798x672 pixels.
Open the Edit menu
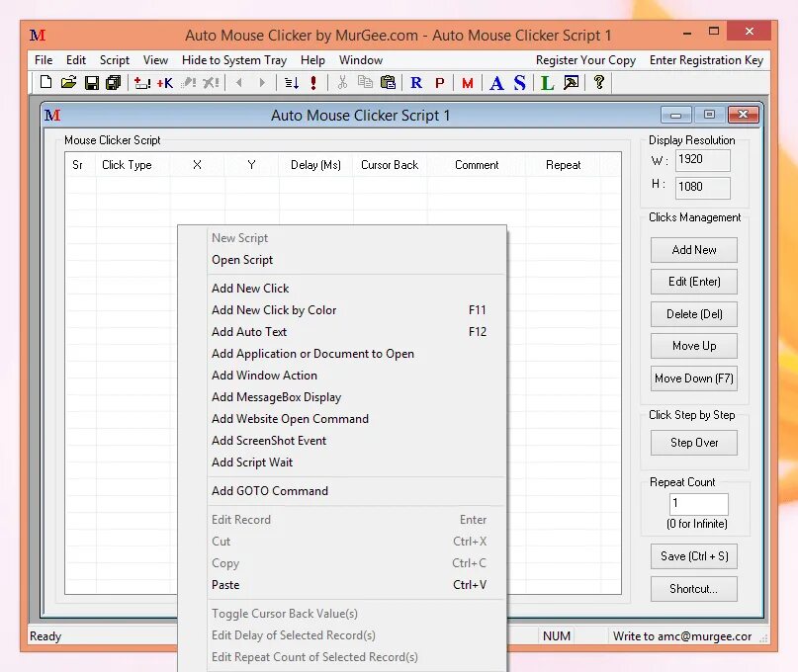76,60
